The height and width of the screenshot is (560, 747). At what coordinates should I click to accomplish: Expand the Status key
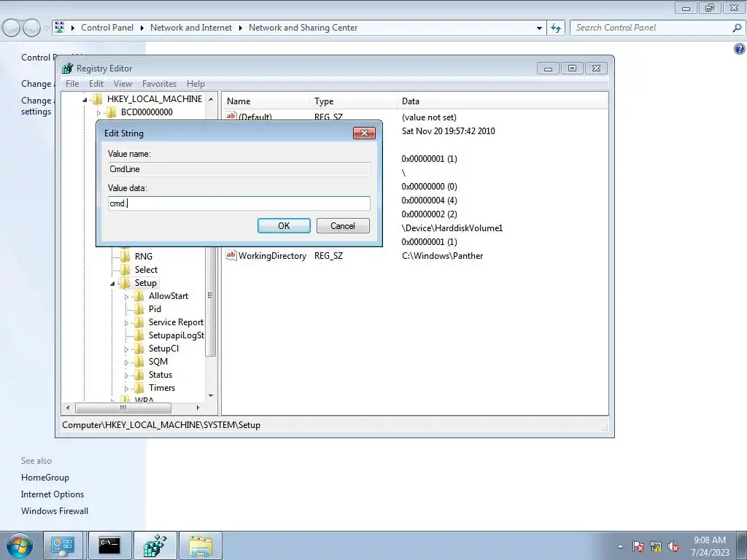tap(126, 376)
